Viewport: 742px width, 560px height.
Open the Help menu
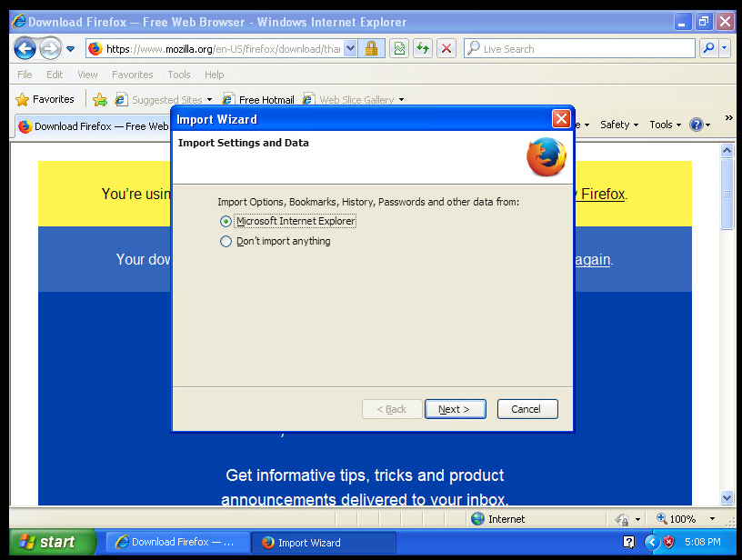(214, 75)
